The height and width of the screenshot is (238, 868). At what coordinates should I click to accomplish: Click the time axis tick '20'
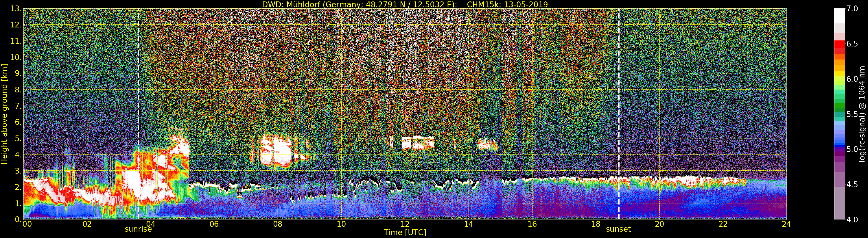tap(659, 224)
